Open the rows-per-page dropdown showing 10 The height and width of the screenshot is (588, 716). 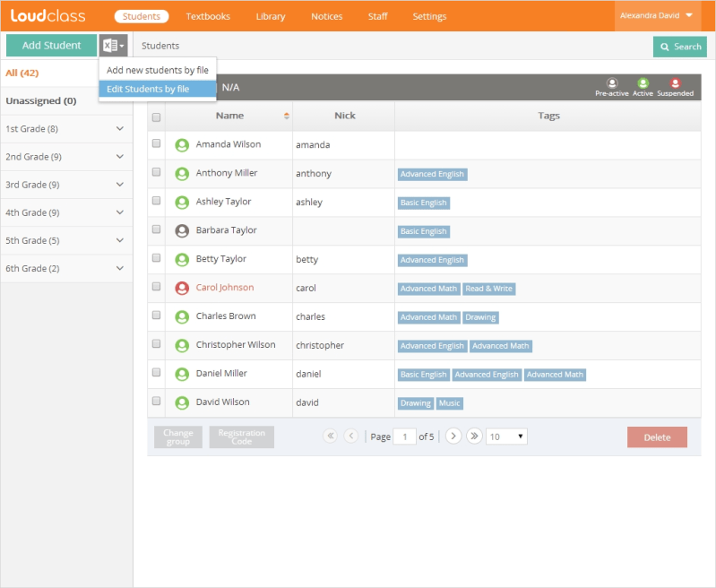point(506,437)
